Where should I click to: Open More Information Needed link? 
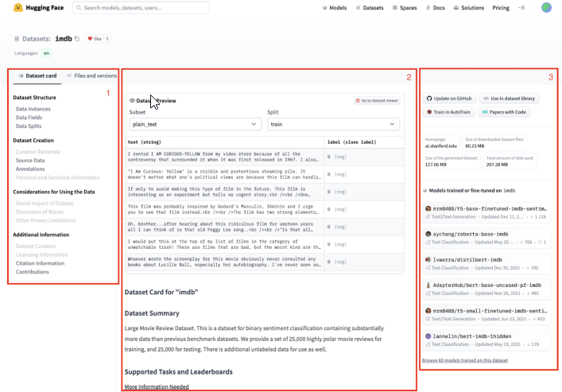pos(157,386)
